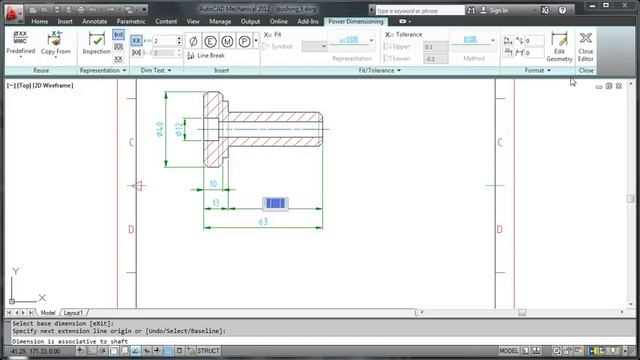This screenshot has height=360, width=640.
Task: Open the fit Symbol dropdown
Action: 314,46
